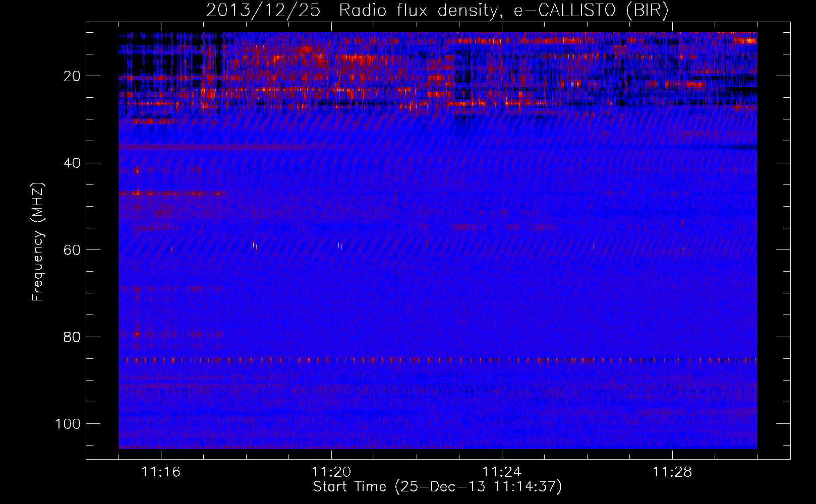Click the '11:28' time tick label

click(672, 472)
